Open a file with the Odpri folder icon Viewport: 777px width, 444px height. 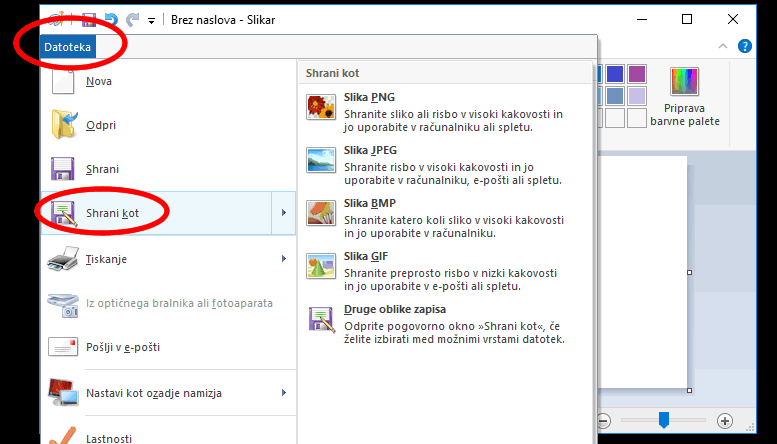[63, 125]
